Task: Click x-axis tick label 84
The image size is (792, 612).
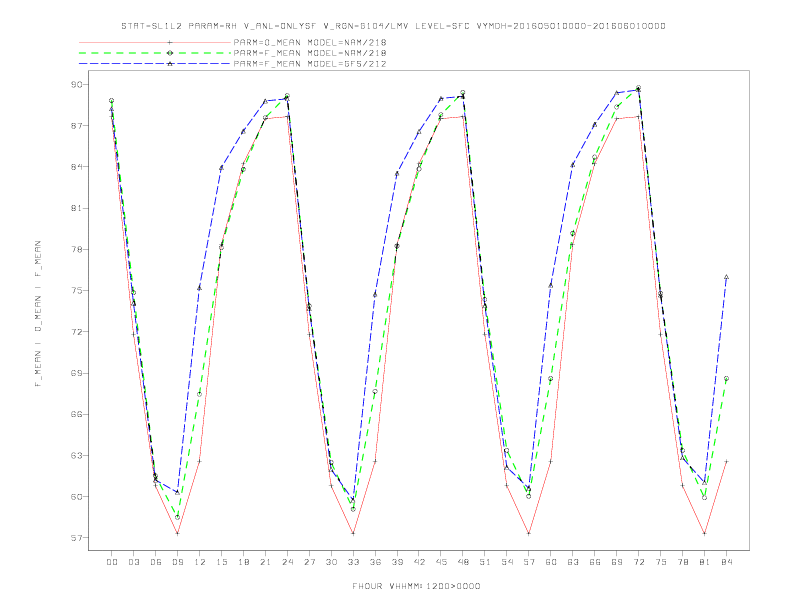Action: pyautogui.click(x=726, y=562)
